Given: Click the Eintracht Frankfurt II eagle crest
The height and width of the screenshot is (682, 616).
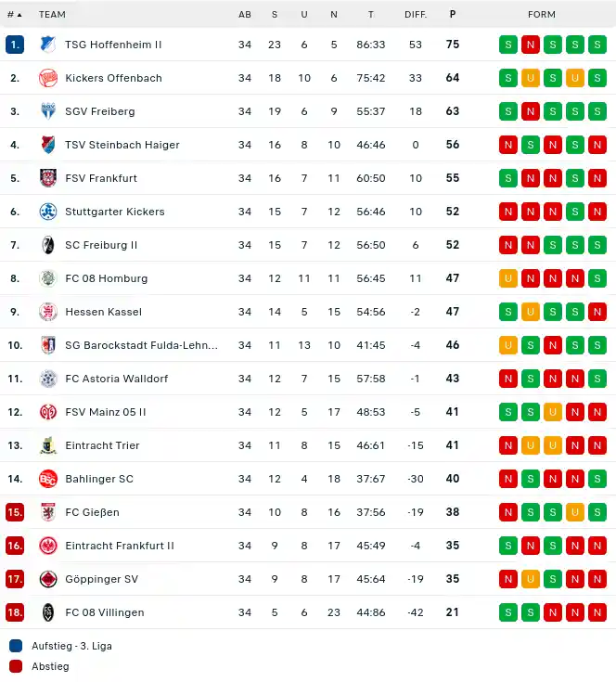Looking at the screenshot, I should [48, 546].
